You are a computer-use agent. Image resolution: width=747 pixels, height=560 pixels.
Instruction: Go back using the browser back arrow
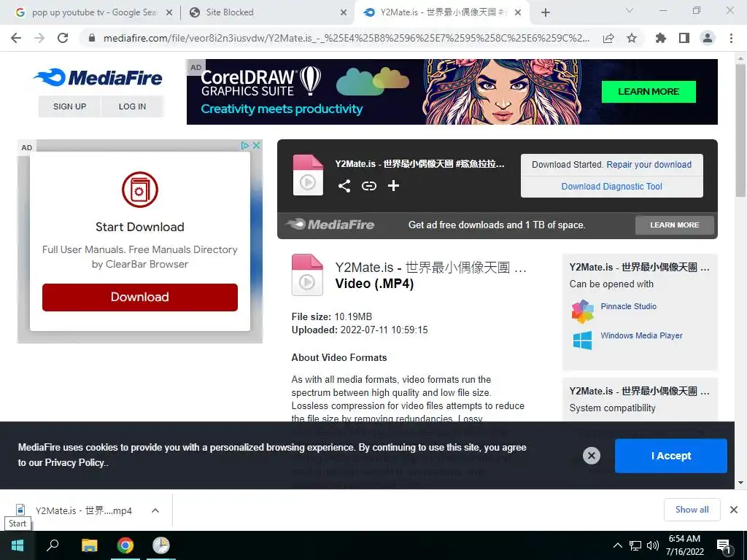click(16, 38)
